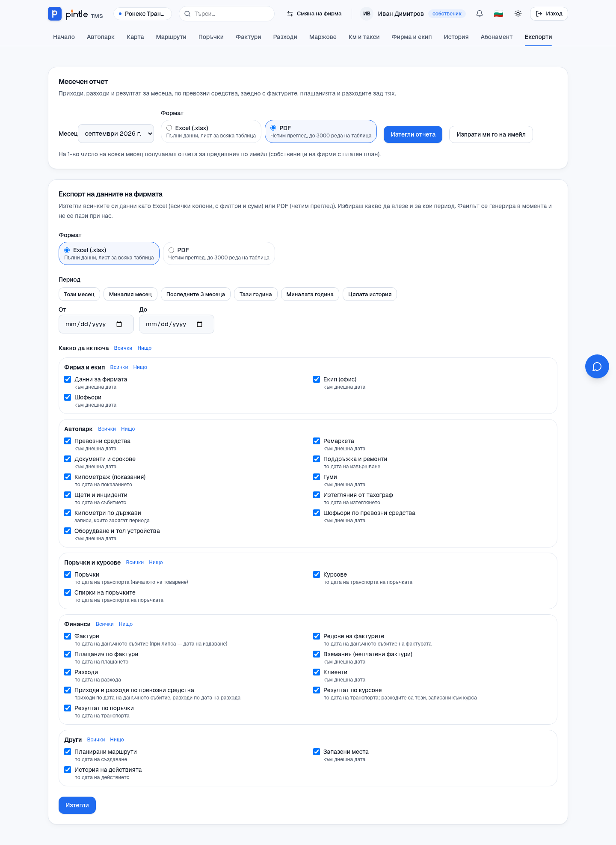The width and height of the screenshot is (616, 845).
Task: Click "Смяна на фирма" switcher
Action: click(x=314, y=14)
